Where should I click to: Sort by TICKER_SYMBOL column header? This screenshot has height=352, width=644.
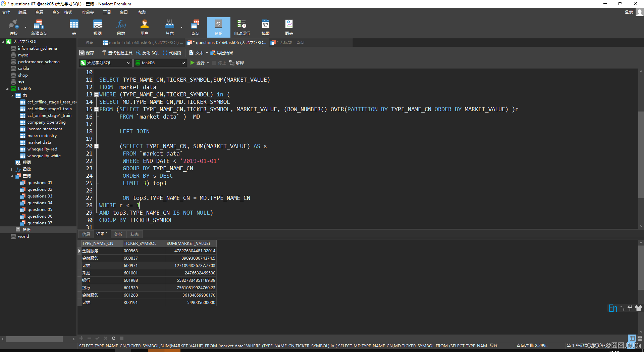144,244
